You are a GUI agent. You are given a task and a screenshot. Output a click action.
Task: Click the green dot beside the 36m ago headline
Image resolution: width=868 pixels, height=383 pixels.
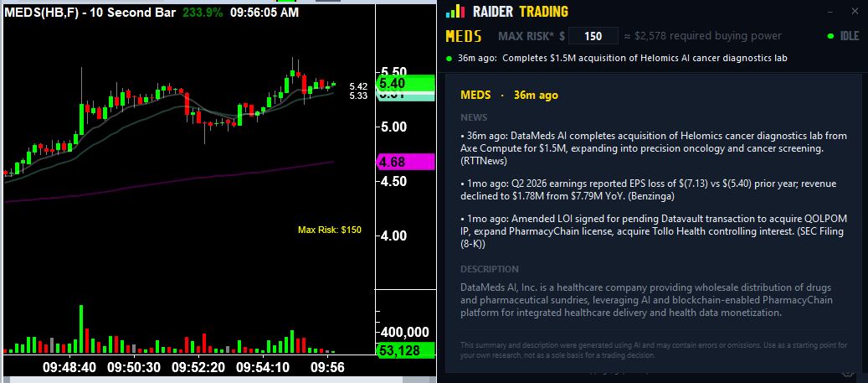pos(449,58)
